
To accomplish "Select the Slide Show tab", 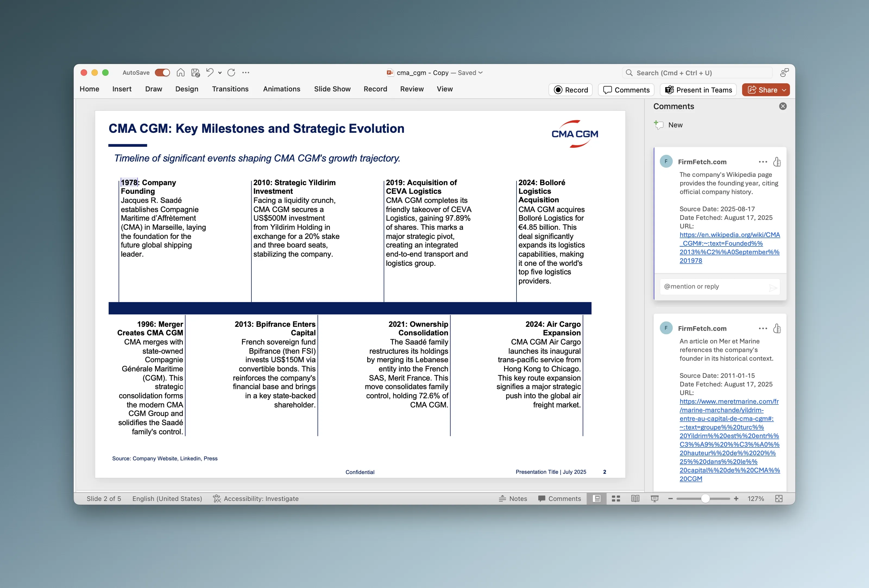I will pyautogui.click(x=332, y=89).
